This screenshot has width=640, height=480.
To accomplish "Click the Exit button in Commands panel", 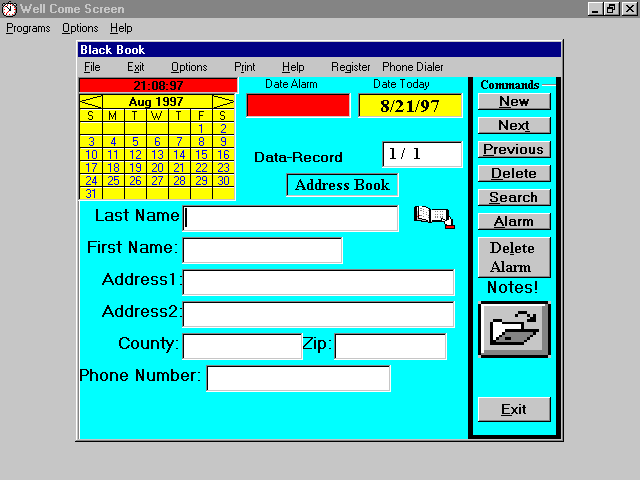I will coord(514,409).
